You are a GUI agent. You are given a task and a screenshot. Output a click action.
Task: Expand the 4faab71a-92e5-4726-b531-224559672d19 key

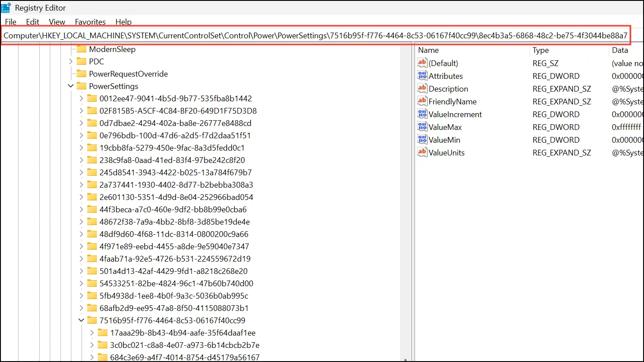click(x=81, y=259)
